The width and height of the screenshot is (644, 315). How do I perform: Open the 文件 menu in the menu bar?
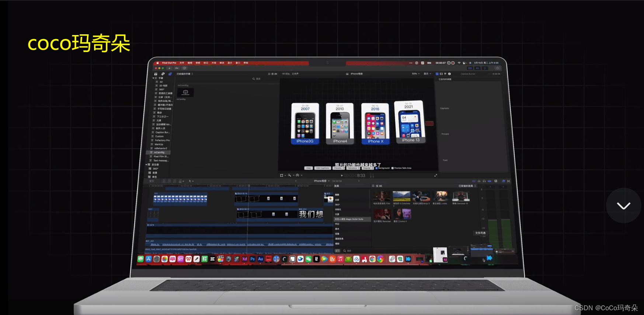182,63
